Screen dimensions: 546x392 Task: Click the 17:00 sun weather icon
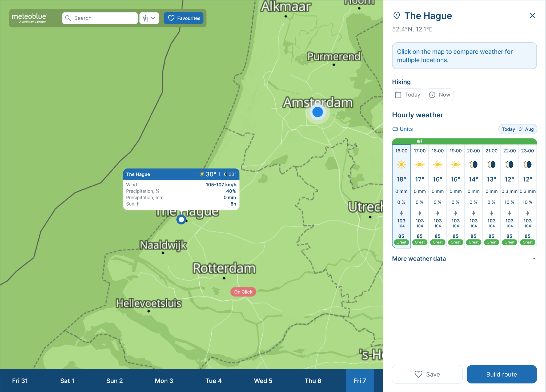tap(420, 165)
